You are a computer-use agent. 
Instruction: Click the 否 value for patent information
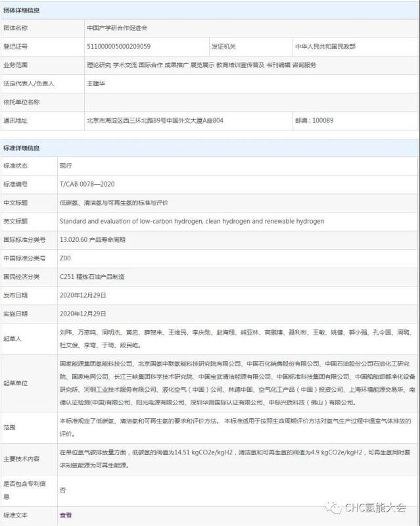pos(62,490)
